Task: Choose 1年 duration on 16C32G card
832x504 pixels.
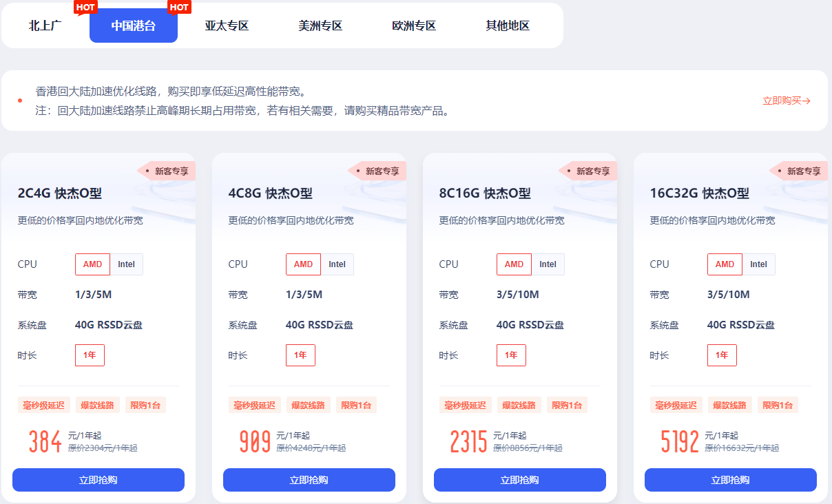Action: tap(722, 355)
